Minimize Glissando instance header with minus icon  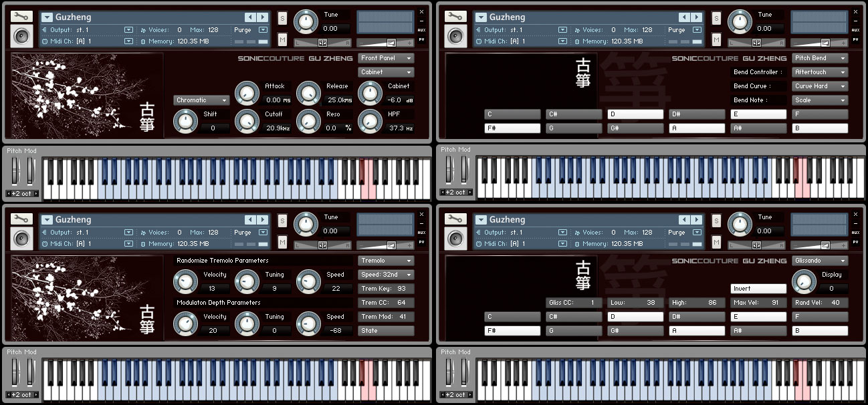[x=855, y=223]
